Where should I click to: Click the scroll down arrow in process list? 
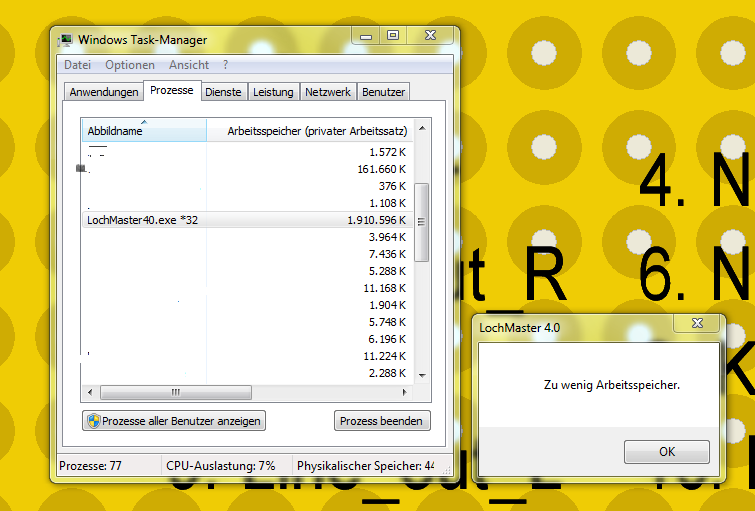click(x=422, y=376)
